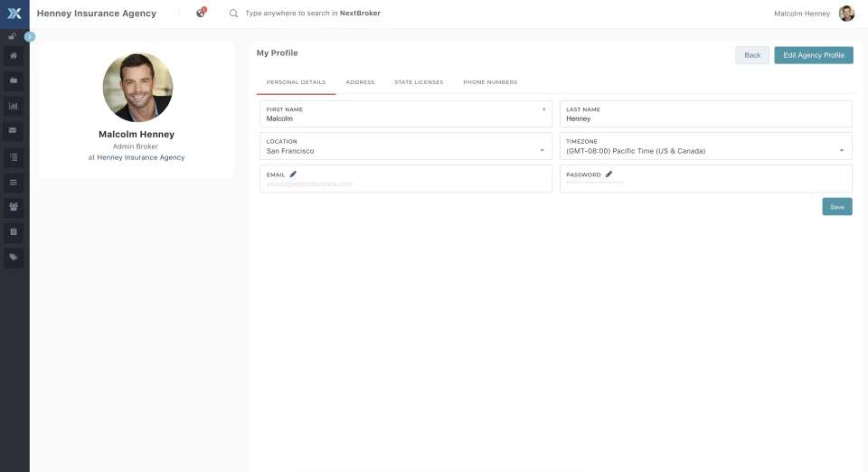
Task: Expand the sidebar with the chevron button
Action: (x=30, y=36)
